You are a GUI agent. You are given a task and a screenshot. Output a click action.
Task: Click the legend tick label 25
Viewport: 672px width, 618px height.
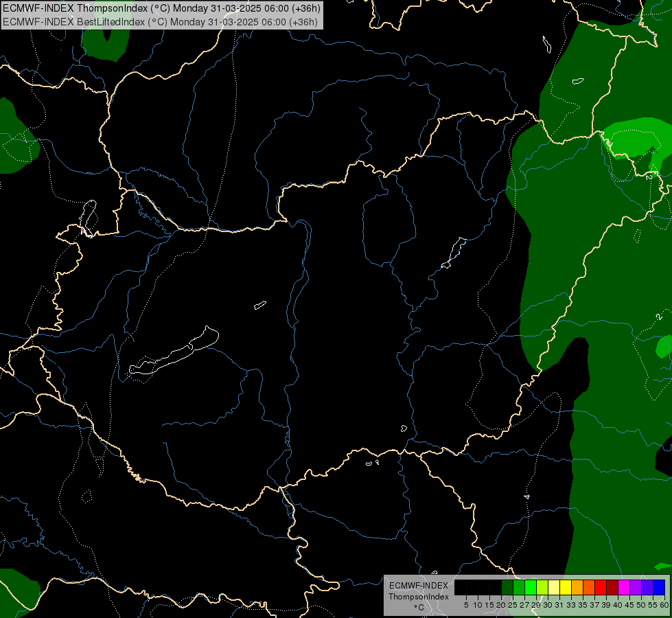513,605
